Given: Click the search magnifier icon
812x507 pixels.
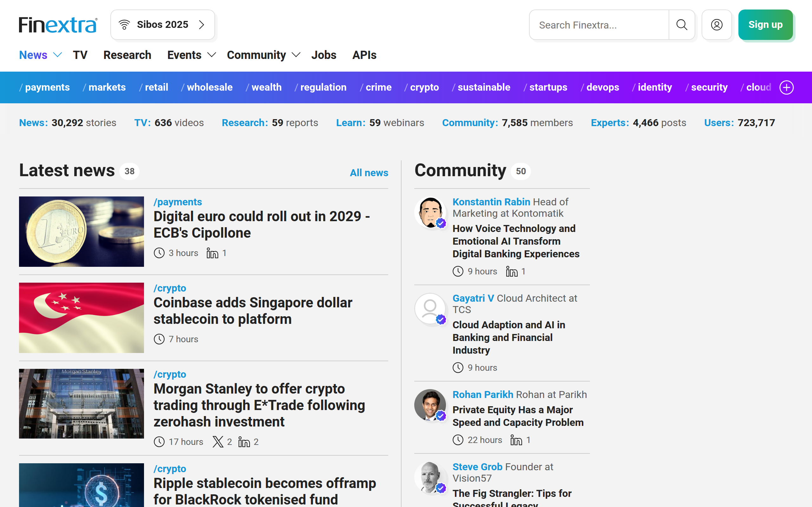Looking at the screenshot, I should (681, 25).
